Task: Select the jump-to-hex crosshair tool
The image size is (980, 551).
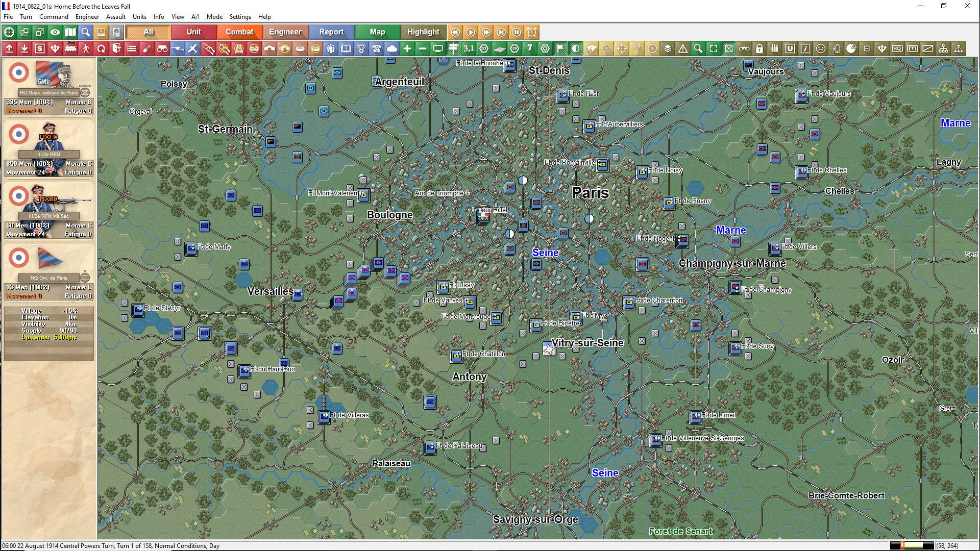Action: [x=622, y=48]
